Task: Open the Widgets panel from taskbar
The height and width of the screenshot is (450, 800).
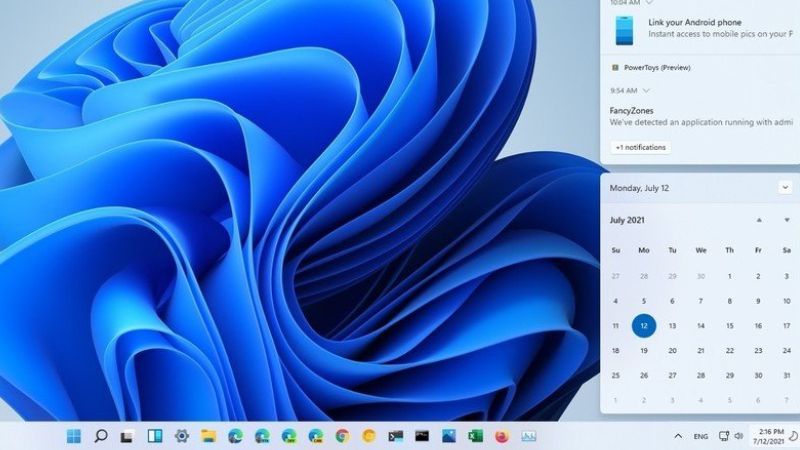Action: pos(155,436)
